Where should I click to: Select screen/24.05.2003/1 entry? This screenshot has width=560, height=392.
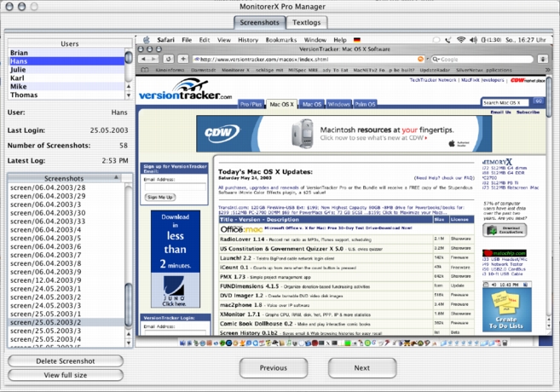[x=66, y=289]
